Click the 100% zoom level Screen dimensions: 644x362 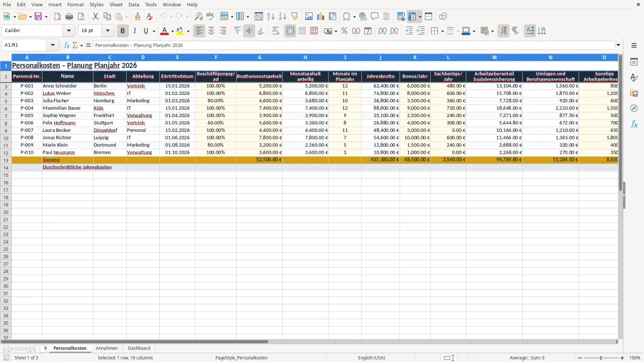(x=635, y=358)
